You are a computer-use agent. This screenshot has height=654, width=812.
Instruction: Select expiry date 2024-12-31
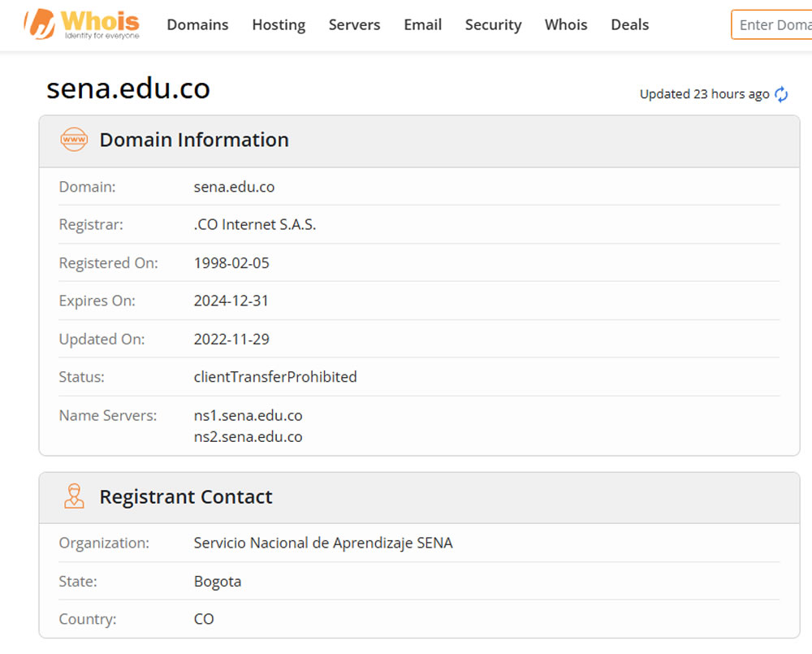[x=231, y=301]
